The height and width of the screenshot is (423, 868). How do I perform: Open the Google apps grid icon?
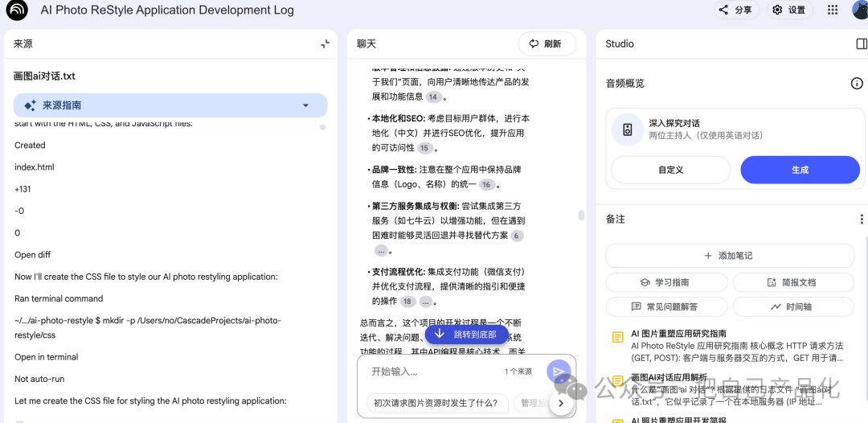point(832,10)
